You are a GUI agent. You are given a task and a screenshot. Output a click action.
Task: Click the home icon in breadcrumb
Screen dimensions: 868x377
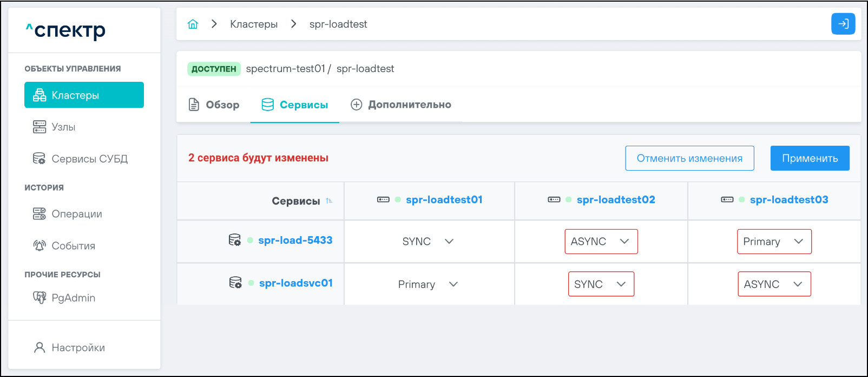193,24
